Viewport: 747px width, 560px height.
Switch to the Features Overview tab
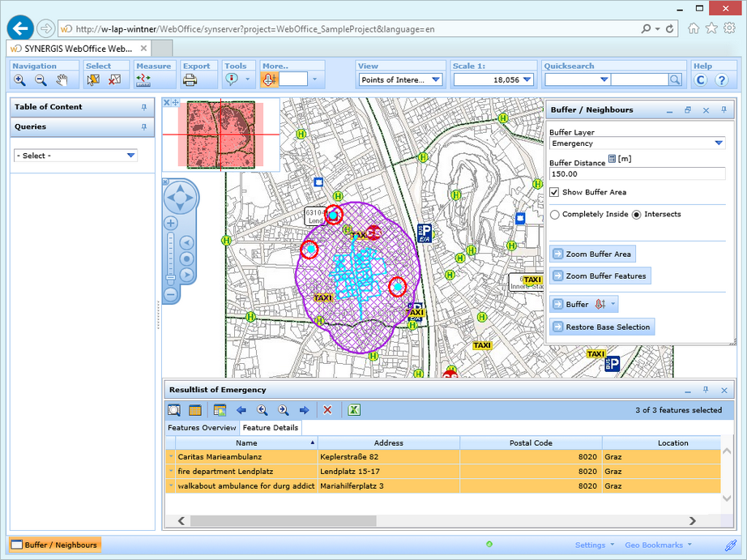point(202,428)
